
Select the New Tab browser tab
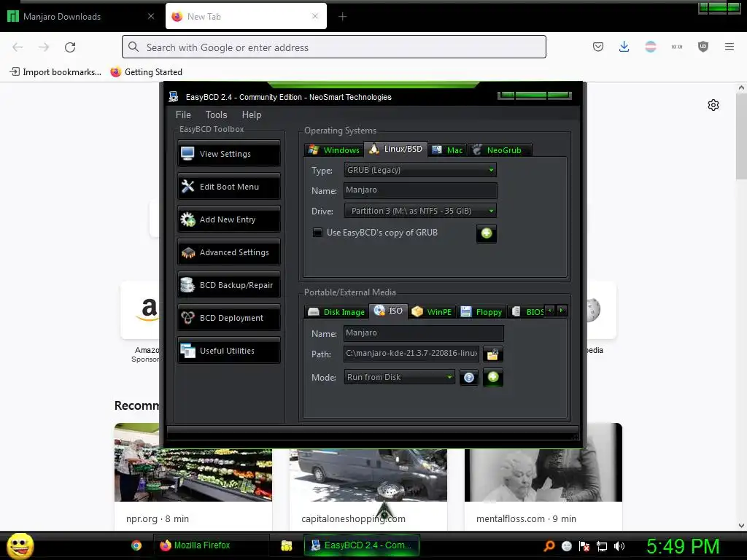246,17
